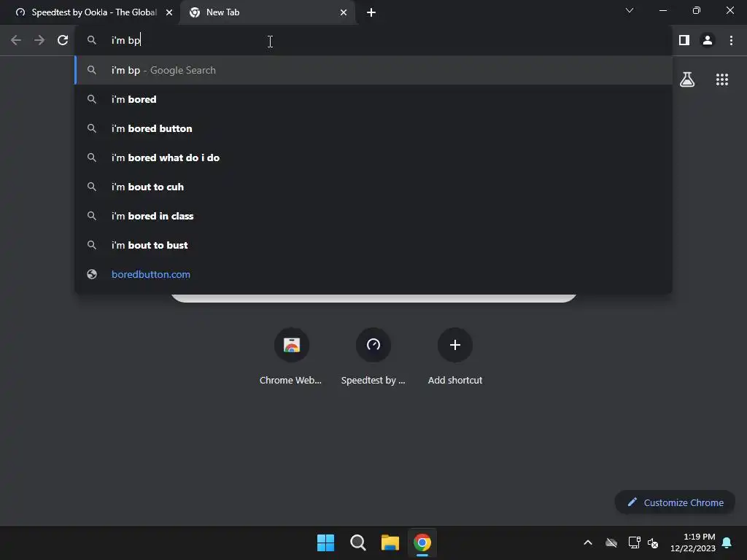747x560 pixels.
Task: Click the Add shortcut plus tile
Action: point(455,356)
